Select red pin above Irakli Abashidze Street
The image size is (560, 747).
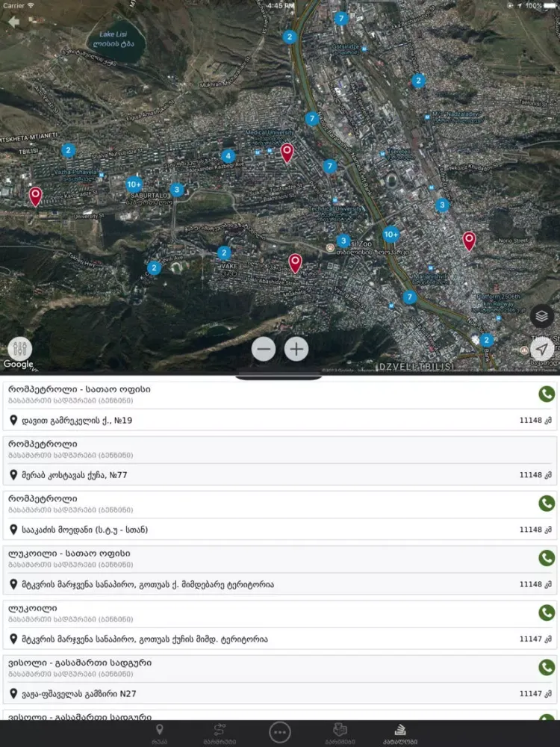tap(295, 264)
